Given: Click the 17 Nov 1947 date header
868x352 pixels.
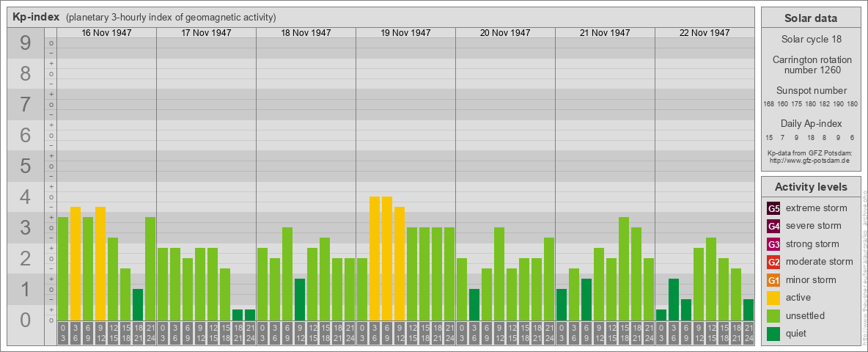Looking at the screenshot, I should tap(206, 33).
